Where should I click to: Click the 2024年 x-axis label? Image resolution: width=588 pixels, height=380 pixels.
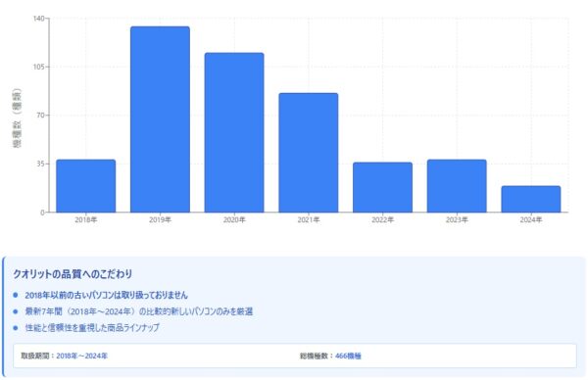(531, 220)
